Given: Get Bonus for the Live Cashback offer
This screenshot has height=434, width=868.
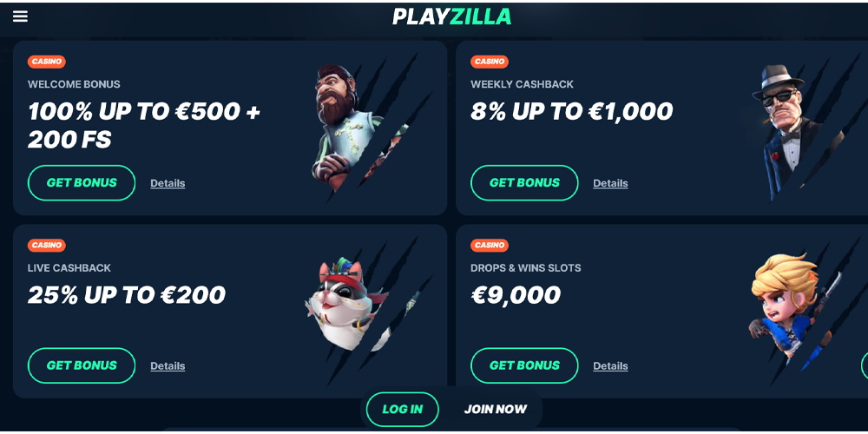Looking at the screenshot, I should click(82, 365).
